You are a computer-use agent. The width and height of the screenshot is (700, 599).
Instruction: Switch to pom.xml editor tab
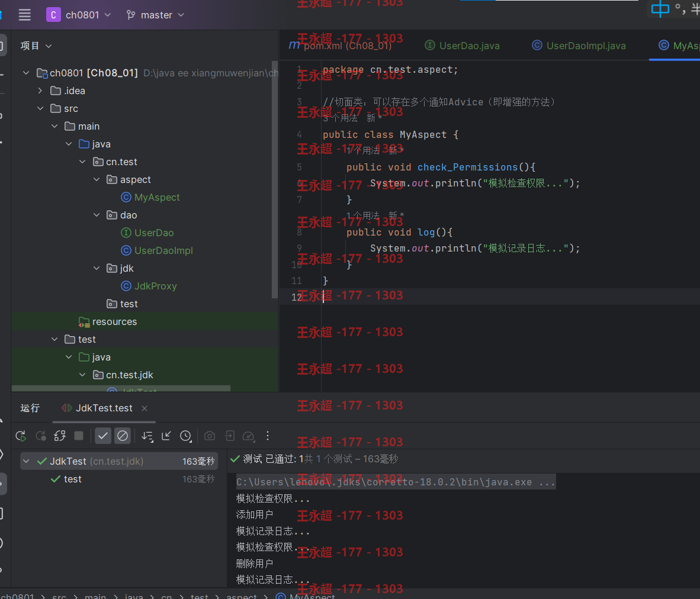click(340, 46)
